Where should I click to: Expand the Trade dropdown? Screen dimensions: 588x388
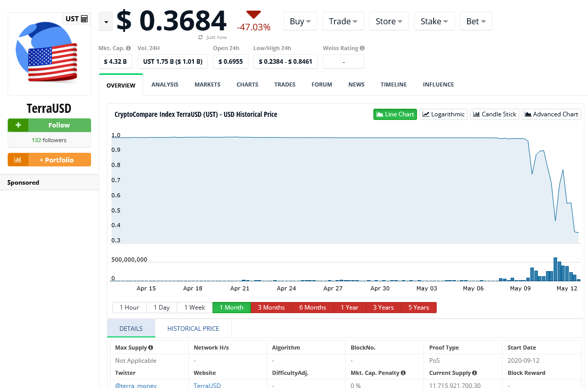pyautogui.click(x=343, y=21)
